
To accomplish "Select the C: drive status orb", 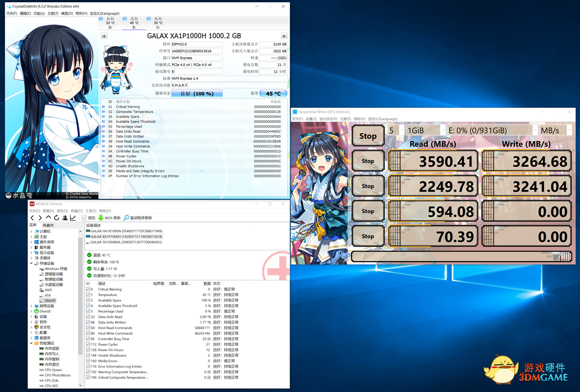I will [x=149, y=19].
